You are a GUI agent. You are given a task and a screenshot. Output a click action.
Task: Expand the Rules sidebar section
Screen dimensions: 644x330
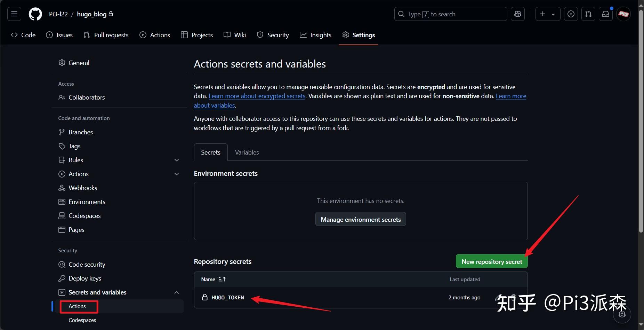pyautogui.click(x=176, y=160)
